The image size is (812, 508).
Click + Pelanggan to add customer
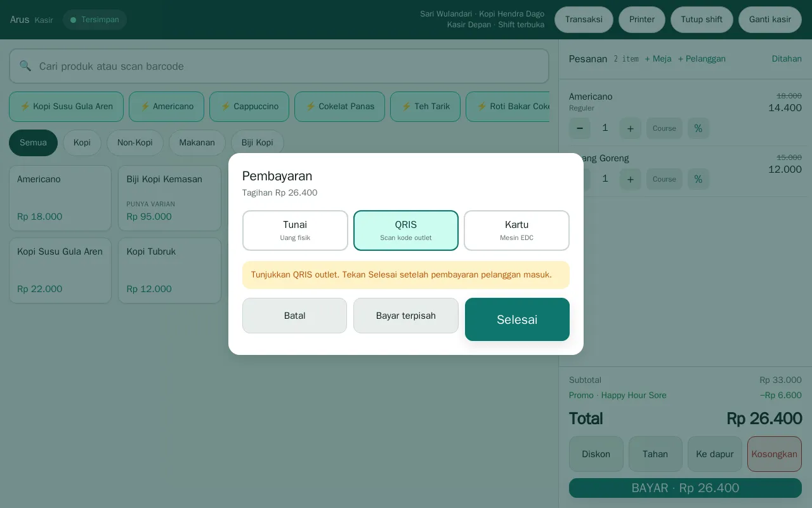click(702, 58)
